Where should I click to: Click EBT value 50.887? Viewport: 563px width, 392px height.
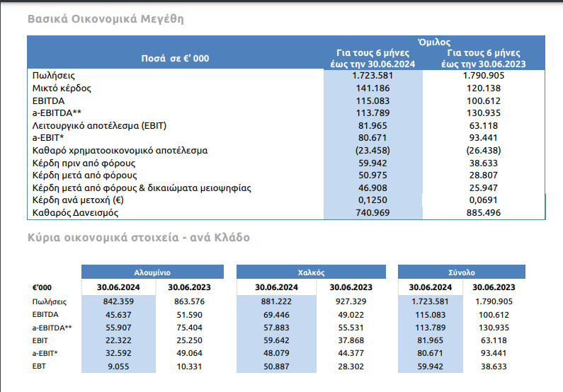pyautogui.click(x=276, y=367)
